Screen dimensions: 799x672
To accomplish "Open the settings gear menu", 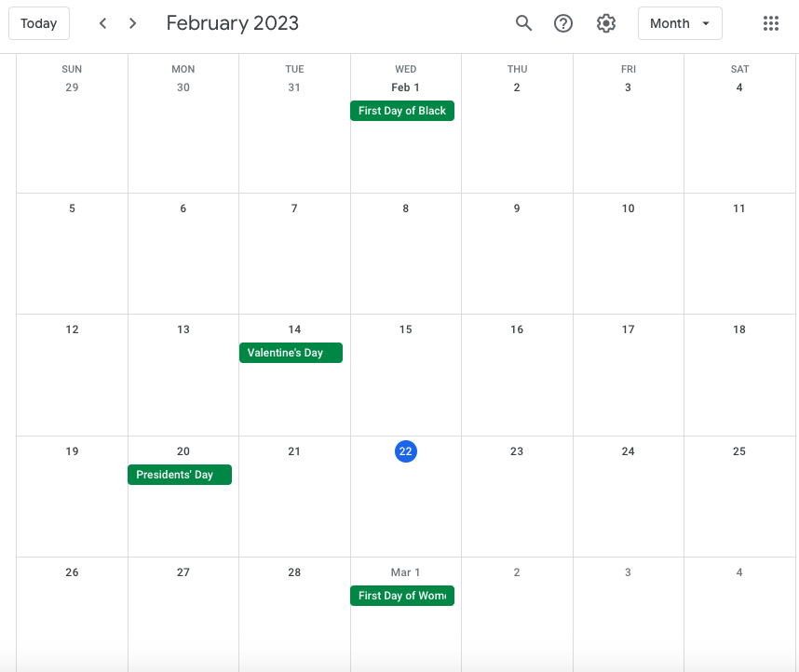I will point(606,23).
